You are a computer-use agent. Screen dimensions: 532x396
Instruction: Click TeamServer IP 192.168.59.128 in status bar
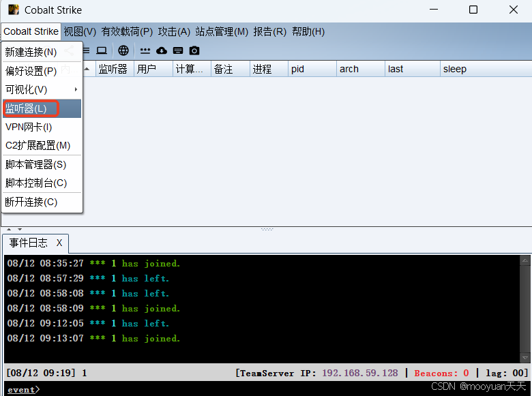pyautogui.click(x=360, y=374)
